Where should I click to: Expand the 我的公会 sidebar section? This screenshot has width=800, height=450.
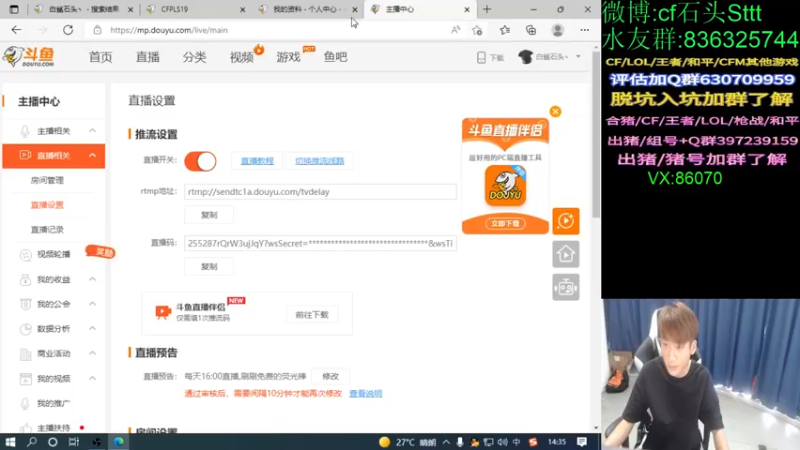92,304
